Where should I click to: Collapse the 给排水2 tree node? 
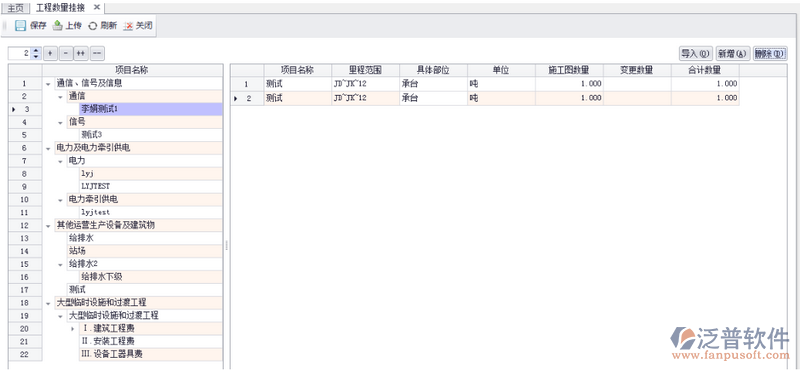tap(61, 264)
